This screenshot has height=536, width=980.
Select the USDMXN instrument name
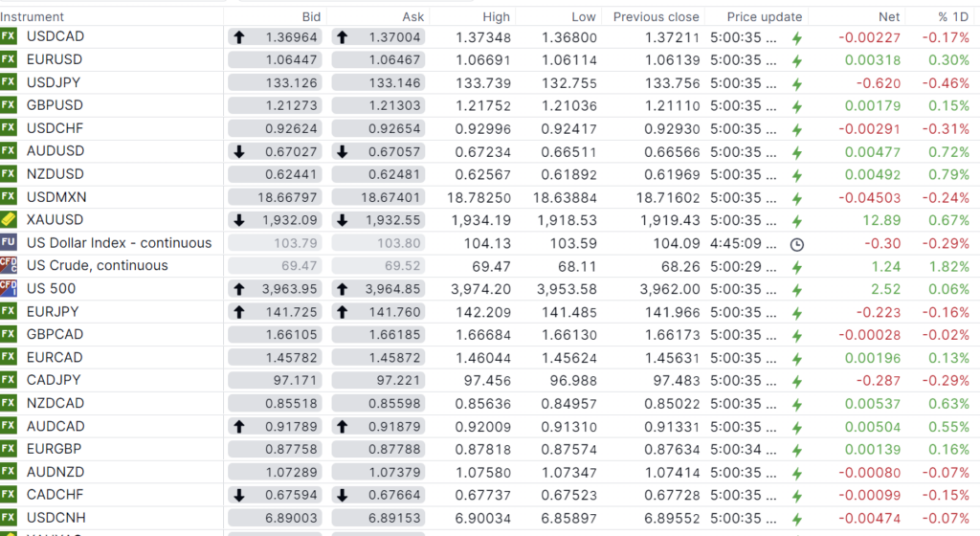click(56, 197)
